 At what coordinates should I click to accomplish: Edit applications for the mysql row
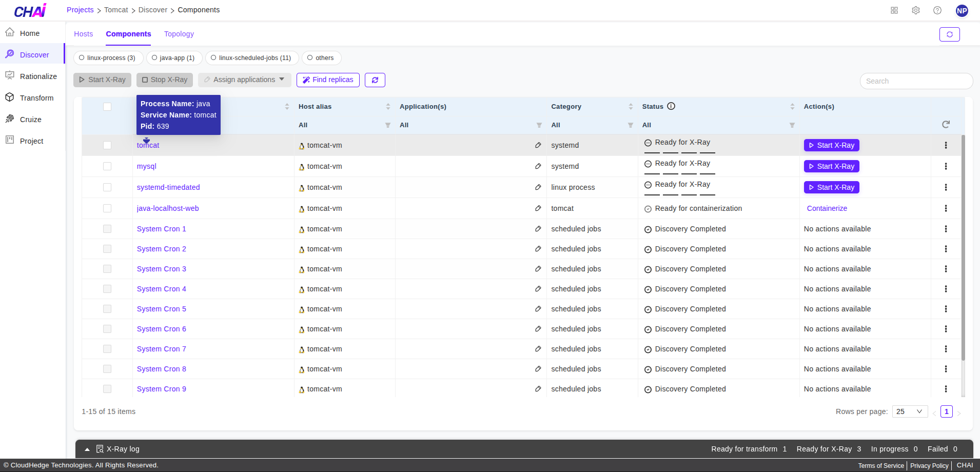point(538,166)
